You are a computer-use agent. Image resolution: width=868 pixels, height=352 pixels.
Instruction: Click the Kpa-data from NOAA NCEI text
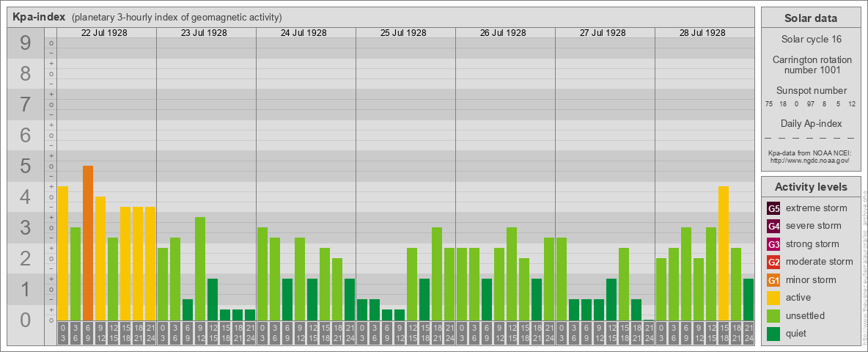pyautogui.click(x=811, y=153)
